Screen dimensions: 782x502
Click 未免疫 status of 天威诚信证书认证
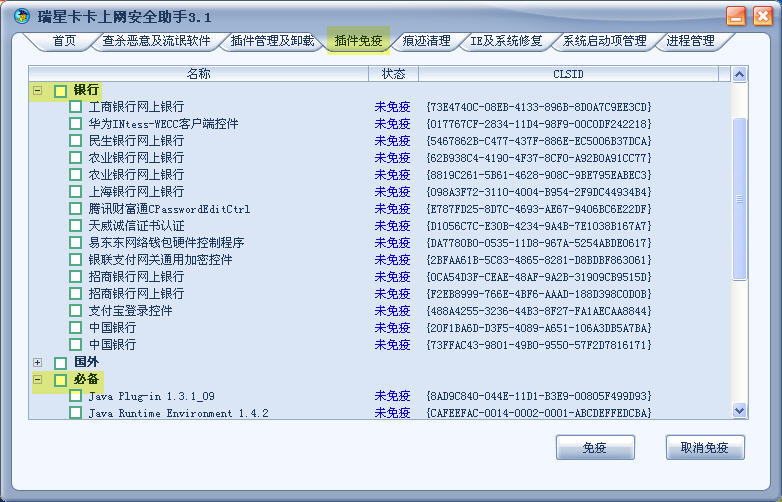click(x=392, y=226)
